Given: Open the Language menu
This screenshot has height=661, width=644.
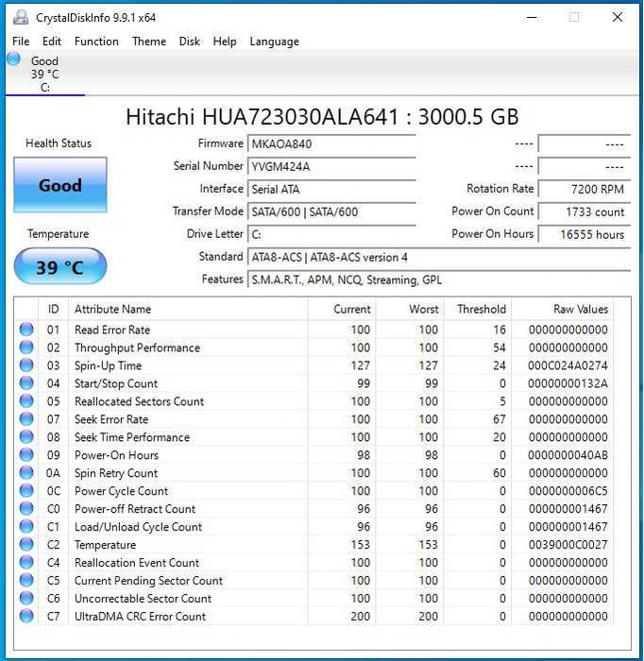Looking at the screenshot, I should [x=274, y=42].
